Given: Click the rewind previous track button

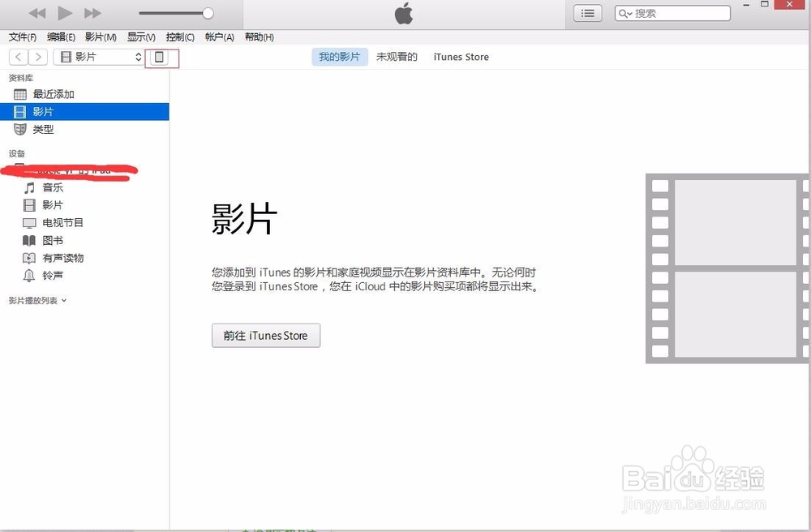Looking at the screenshot, I should pos(37,13).
